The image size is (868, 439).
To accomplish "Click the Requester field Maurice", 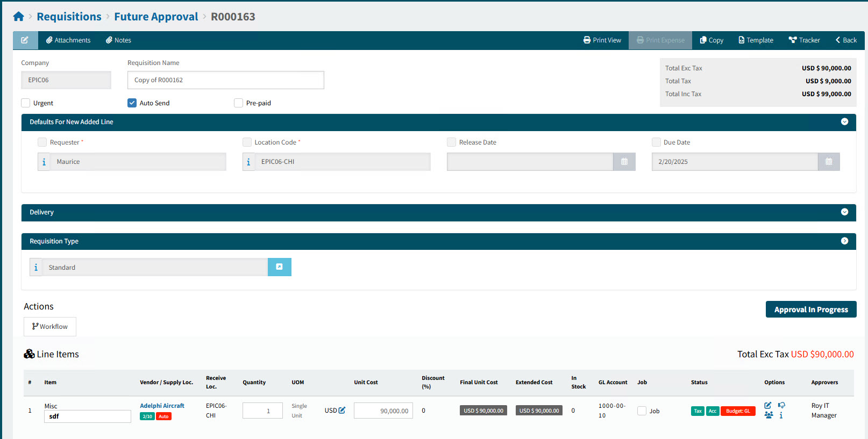I will (x=138, y=162).
